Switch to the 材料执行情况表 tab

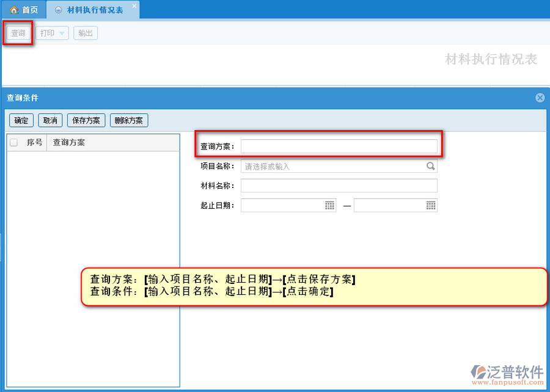(94, 10)
